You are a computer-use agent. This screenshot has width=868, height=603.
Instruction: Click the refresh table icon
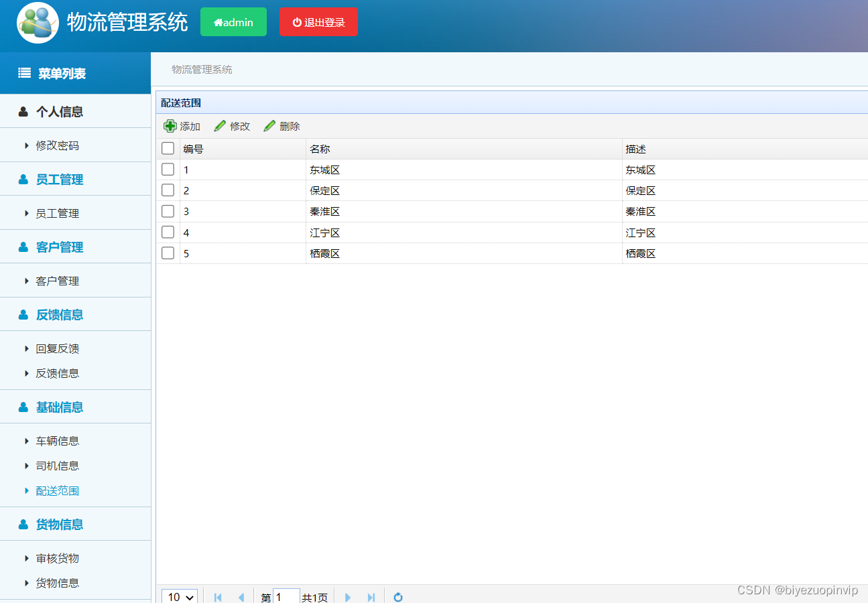(398, 597)
